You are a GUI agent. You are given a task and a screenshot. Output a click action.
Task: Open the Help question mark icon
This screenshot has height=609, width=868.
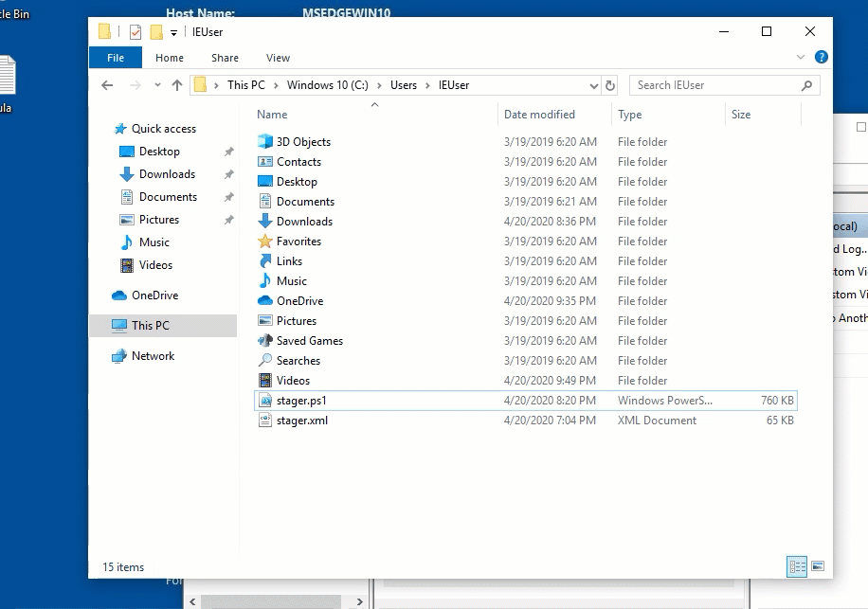coord(822,57)
